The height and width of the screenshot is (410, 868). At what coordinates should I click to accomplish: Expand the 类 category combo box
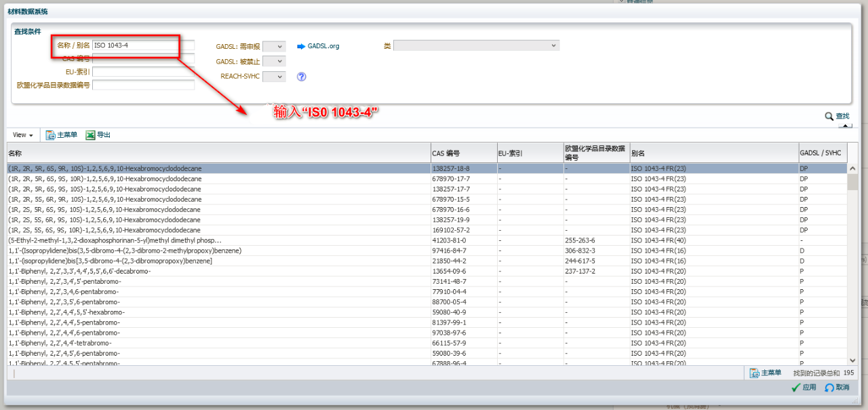476,45
